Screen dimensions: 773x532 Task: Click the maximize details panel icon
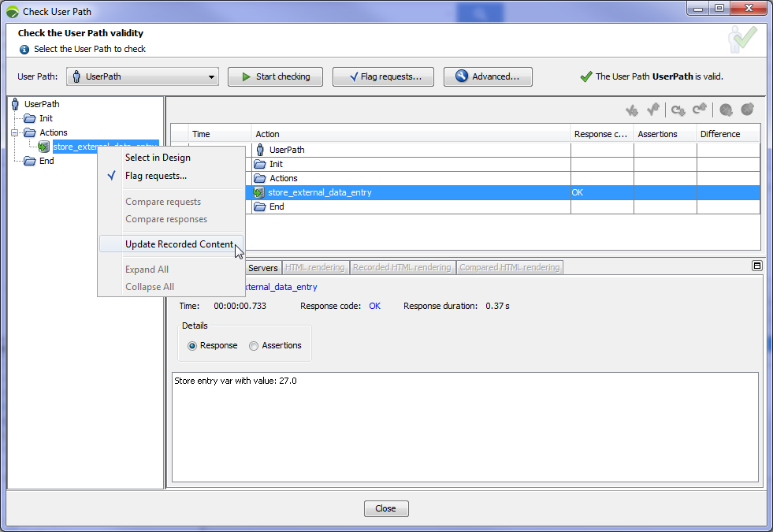(x=756, y=266)
